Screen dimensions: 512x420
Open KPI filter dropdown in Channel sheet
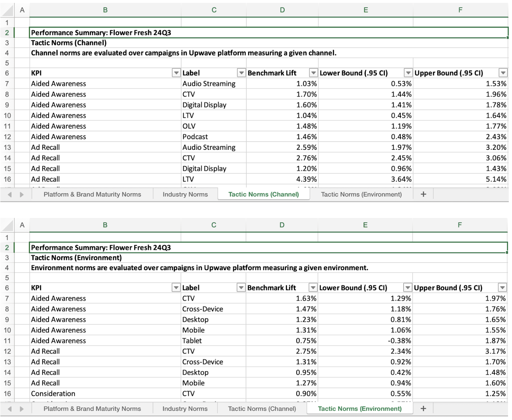tap(176, 73)
